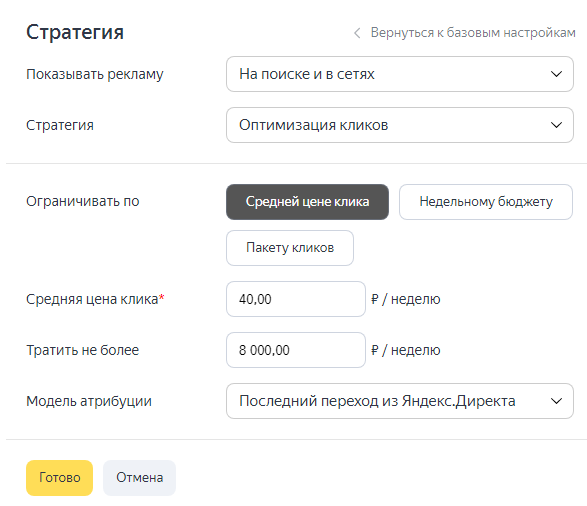Click the chevron arrow in 'Показывать рекламу' dropdown
The image size is (587, 506).
556,74
